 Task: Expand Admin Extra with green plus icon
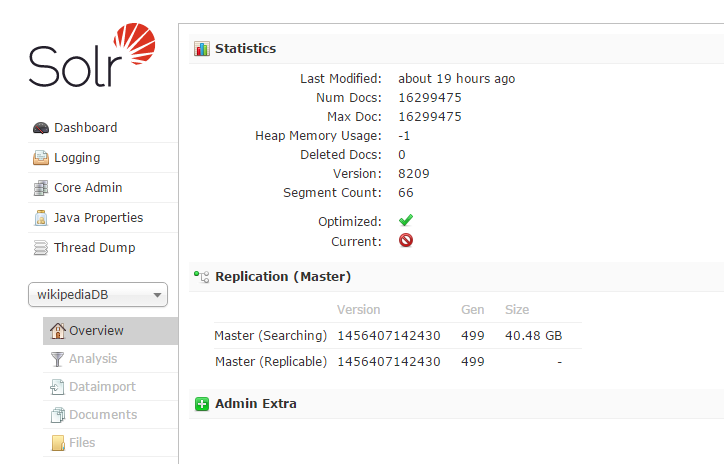tap(202, 404)
